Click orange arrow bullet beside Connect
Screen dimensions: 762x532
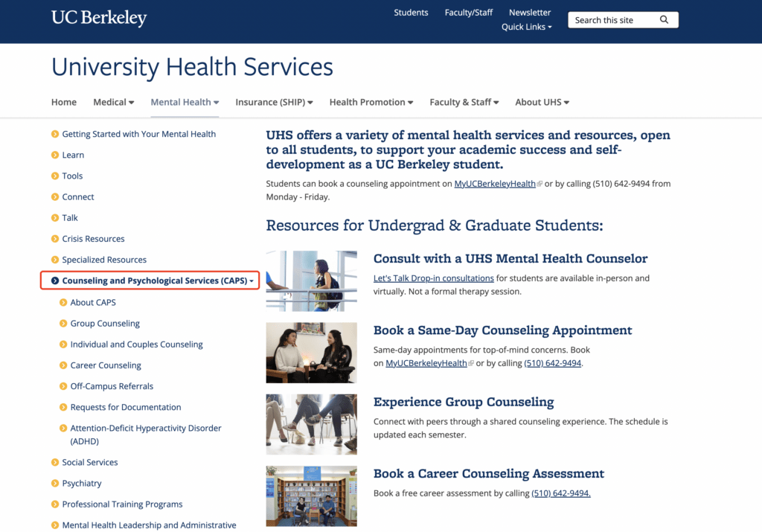pos(55,196)
